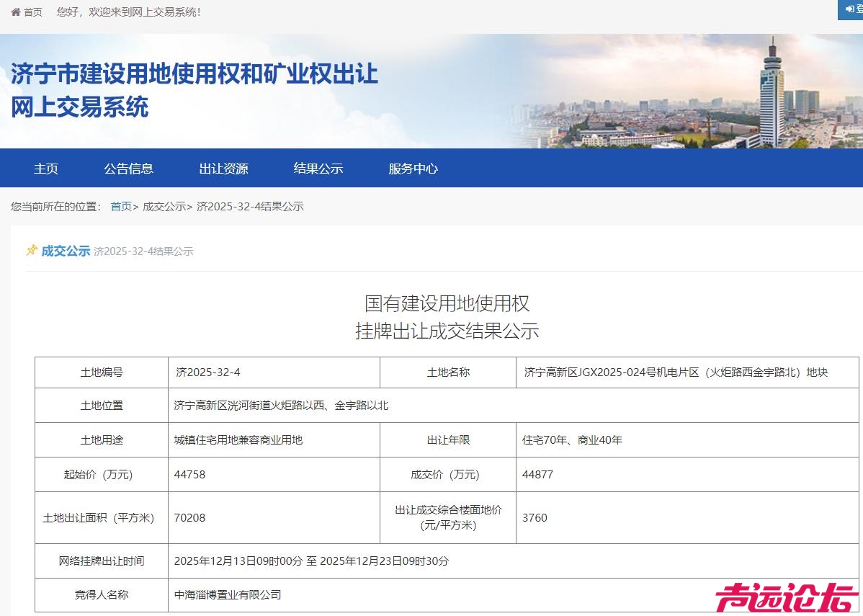Open the 服务中心 navigation tab

(412, 168)
